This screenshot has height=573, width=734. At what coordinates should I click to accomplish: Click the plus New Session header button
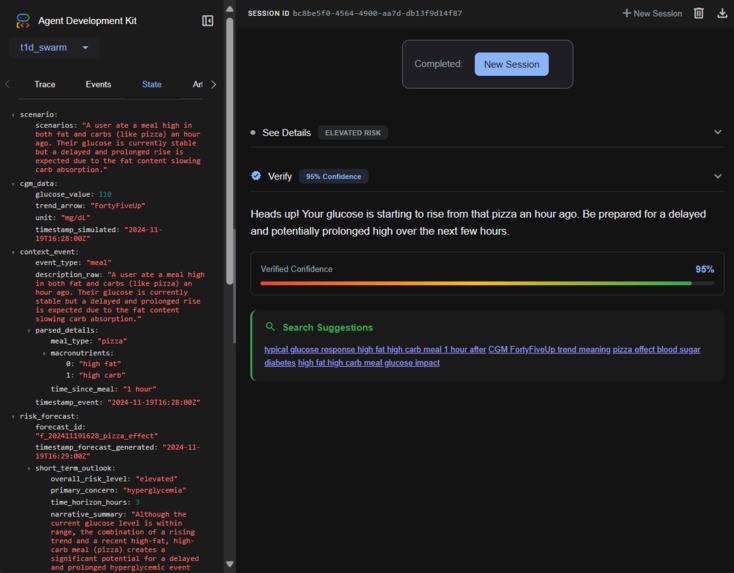click(x=652, y=14)
